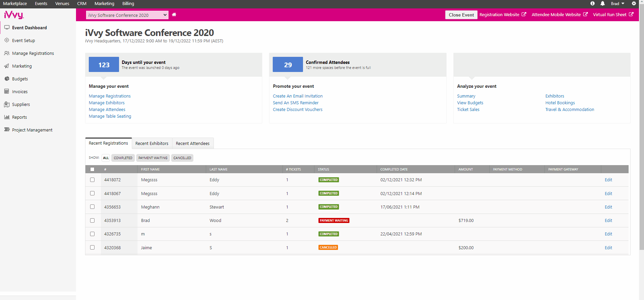Check the box for registration 4320368

tap(92, 247)
